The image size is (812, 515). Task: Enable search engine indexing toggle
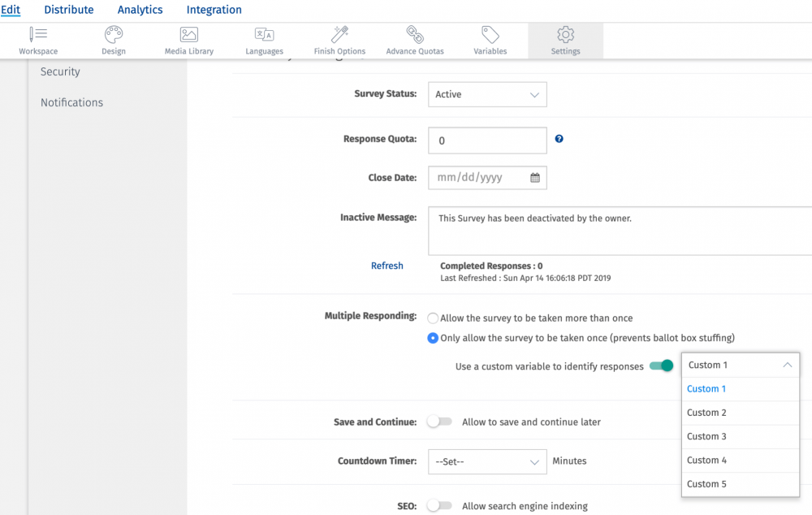pos(439,506)
